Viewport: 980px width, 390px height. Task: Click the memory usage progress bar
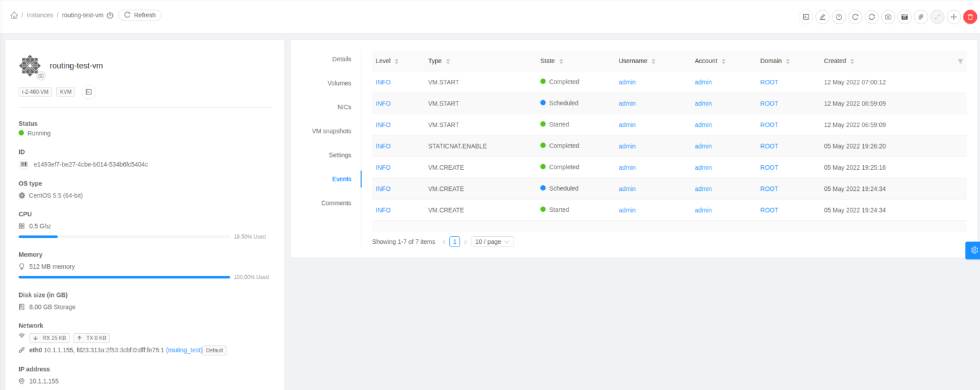[124, 277]
